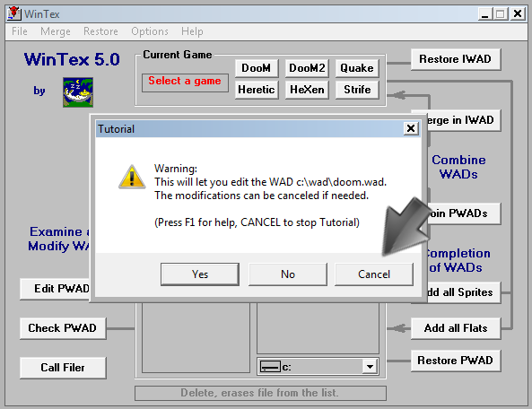The height and width of the screenshot is (409, 532).
Task: Select the c: drive combo box
Action: [x=318, y=367]
